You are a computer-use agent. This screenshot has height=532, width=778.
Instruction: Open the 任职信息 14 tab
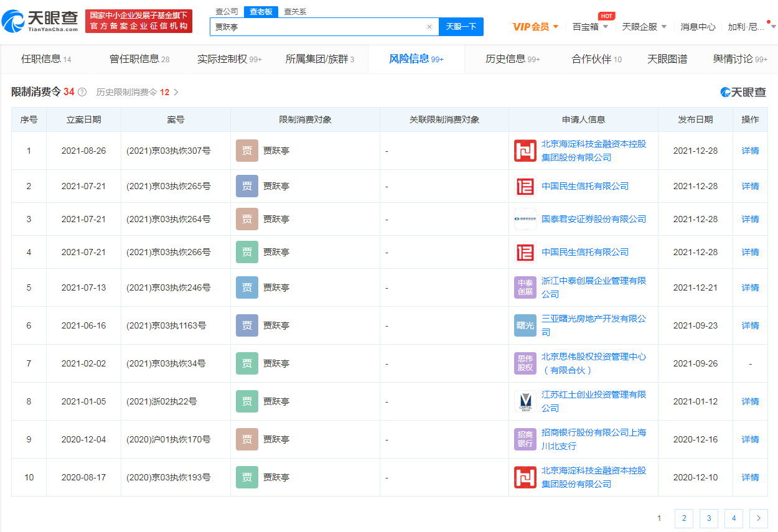46,59
